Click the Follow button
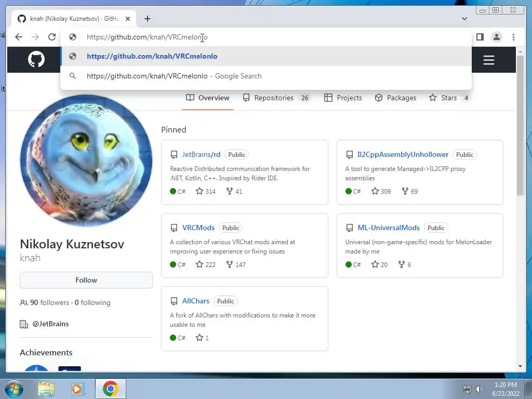 coord(86,280)
